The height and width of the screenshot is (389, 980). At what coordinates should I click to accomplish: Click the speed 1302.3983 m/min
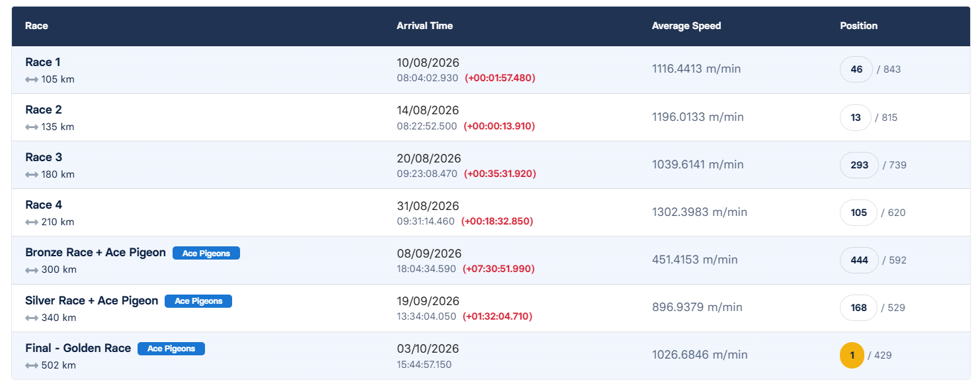tap(700, 212)
